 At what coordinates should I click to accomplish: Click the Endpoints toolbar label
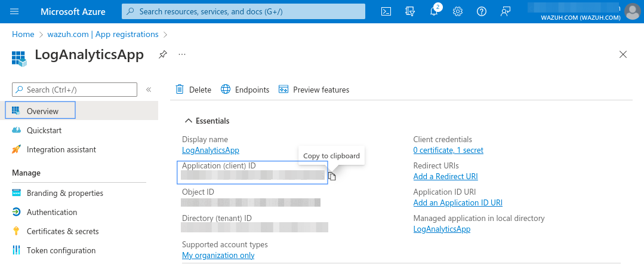[x=252, y=90]
